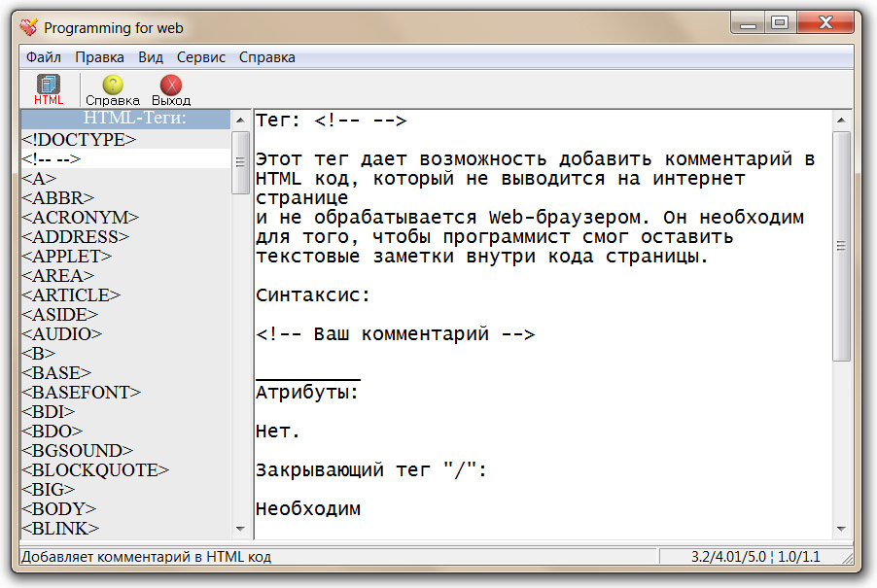This screenshot has width=877, height=588.
Task: Select the <BGSOUND> tag
Action: pos(125,450)
